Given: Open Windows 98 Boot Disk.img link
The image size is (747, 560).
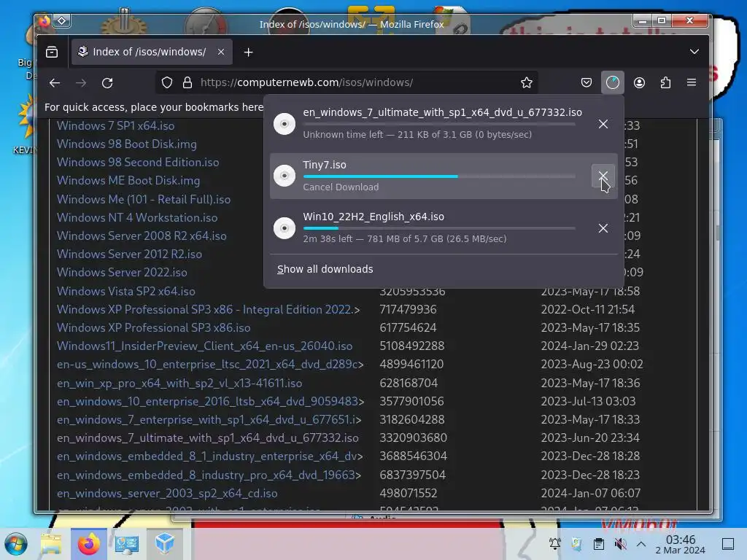Looking at the screenshot, I should tap(127, 144).
